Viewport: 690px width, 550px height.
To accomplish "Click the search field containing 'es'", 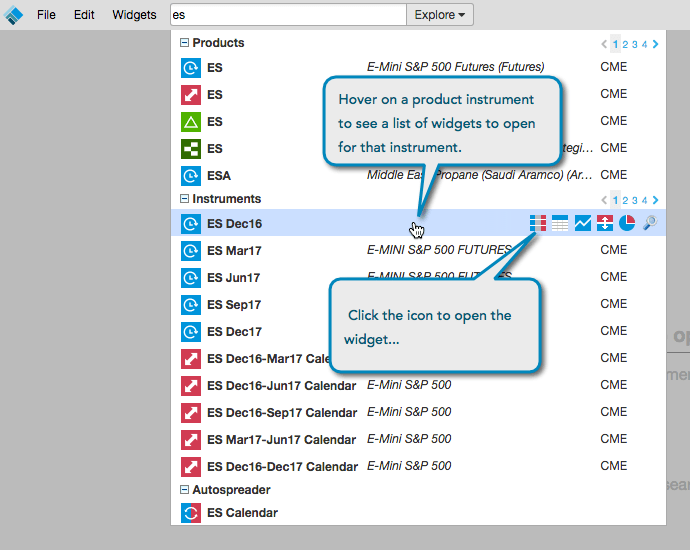I will (288, 15).
